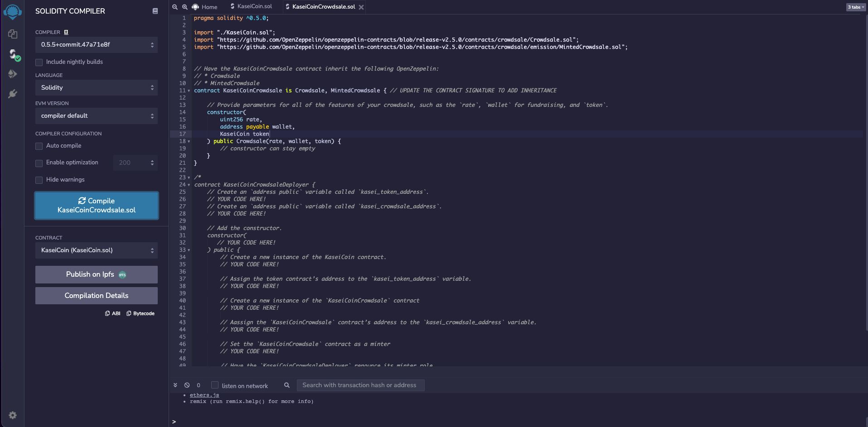Click the Remix logo above the editor tabs
This screenshot has height=427, width=868.
point(194,7)
